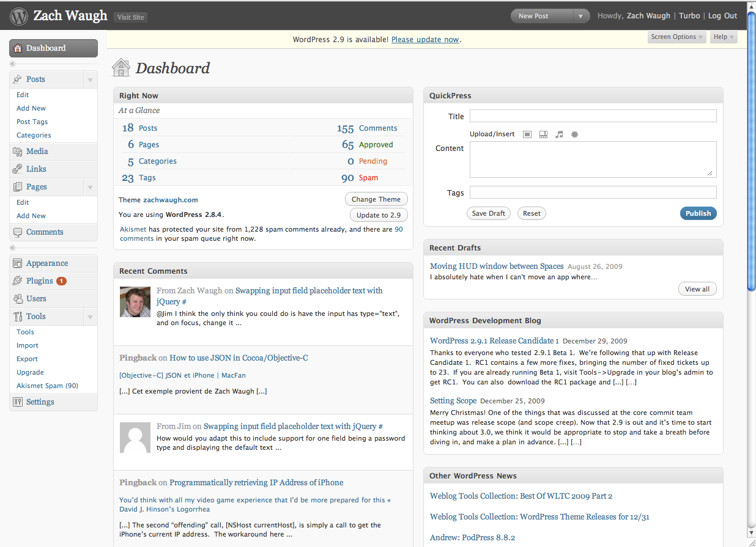Click the add media starburst icon
This screenshot has height=547, width=756.
574,134
